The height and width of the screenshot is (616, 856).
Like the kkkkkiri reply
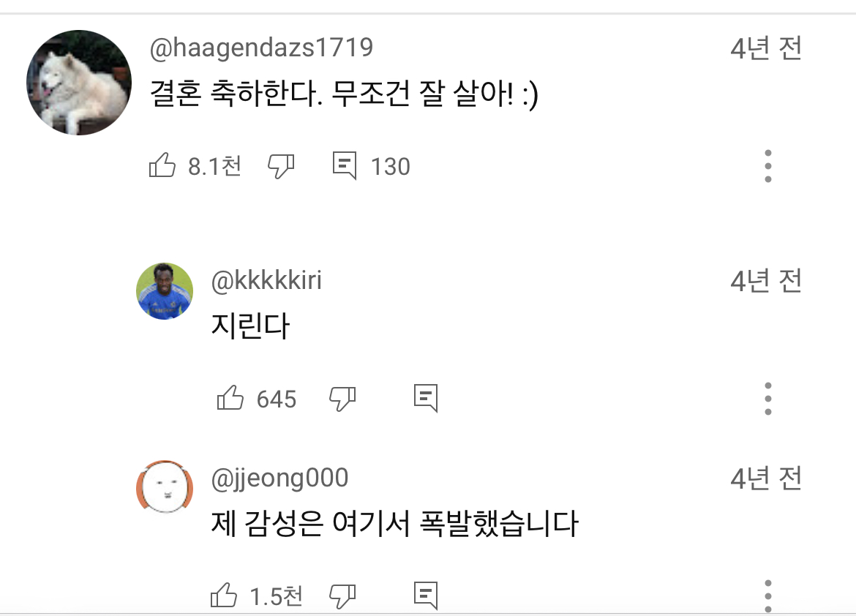[230, 398]
